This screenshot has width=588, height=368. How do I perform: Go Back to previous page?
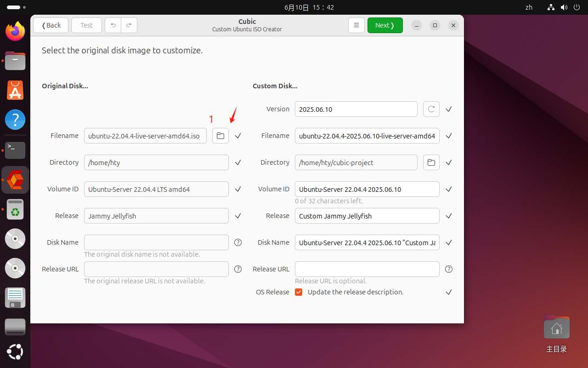(51, 25)
